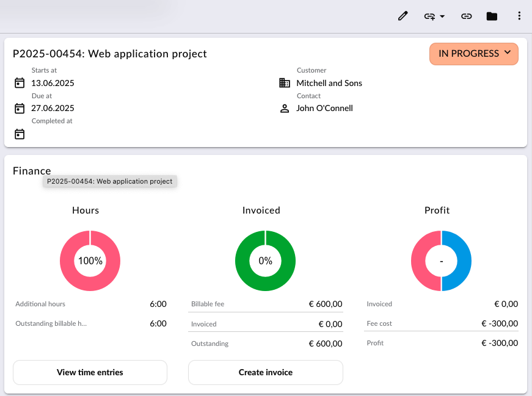The width and height of the screenshot is (532, 396).
Task: Open the add link icon menu
Action: pos(429,16)
